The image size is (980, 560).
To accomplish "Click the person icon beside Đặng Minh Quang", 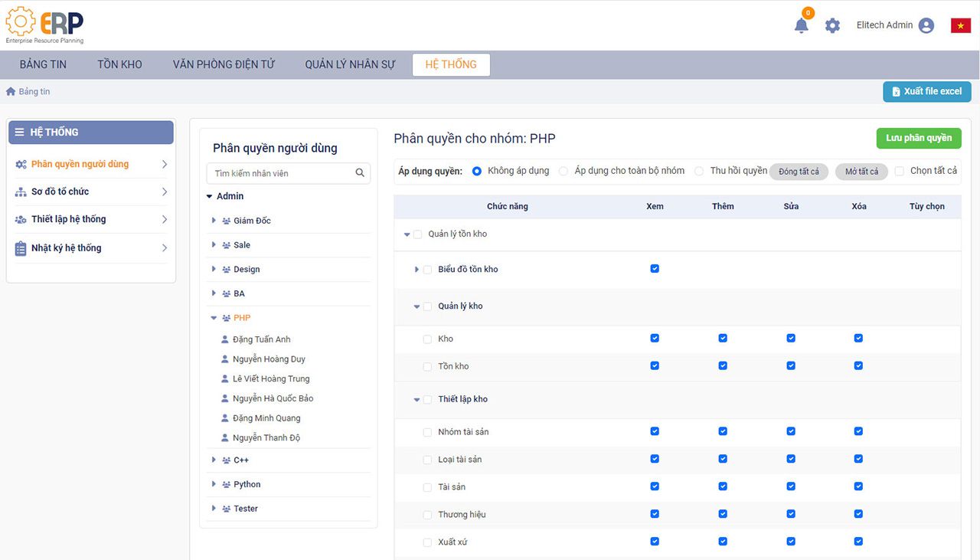I will 225,418.
